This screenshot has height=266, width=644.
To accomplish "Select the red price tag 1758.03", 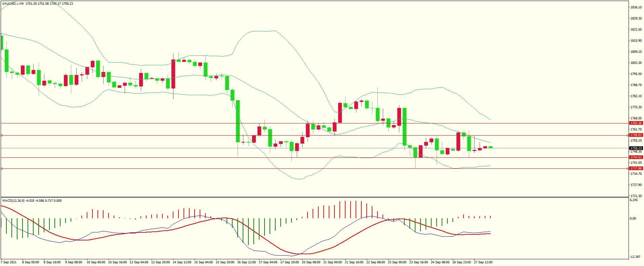I will (636, 135).
